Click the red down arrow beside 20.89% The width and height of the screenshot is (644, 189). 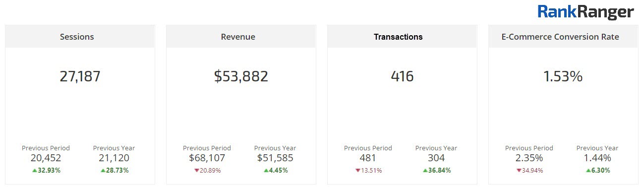196,171
